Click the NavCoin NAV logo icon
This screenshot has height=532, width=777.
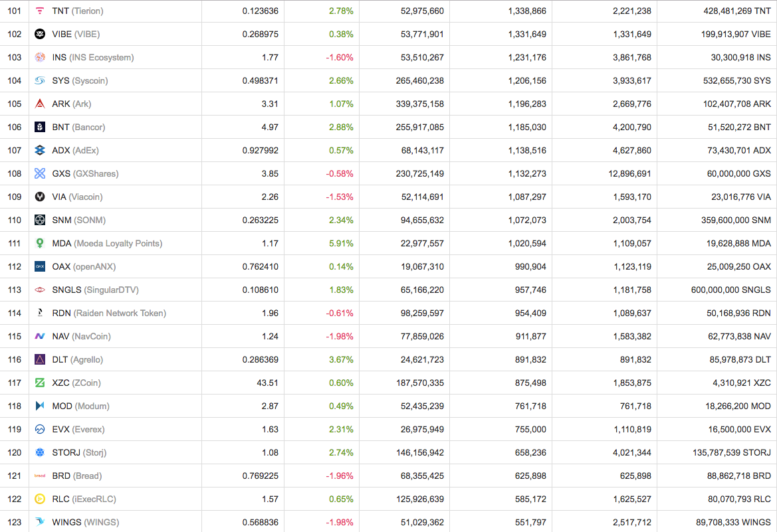tap(40, 336)
